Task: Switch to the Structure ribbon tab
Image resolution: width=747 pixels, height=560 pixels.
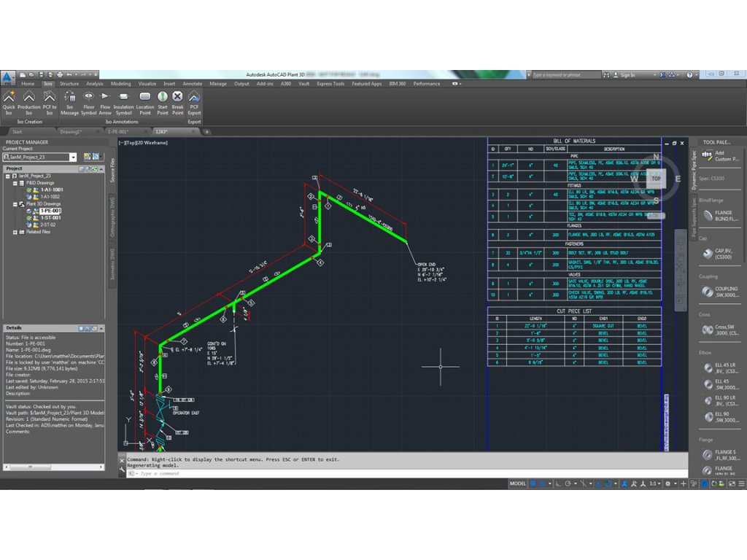Action: click(x=69, y=84)
